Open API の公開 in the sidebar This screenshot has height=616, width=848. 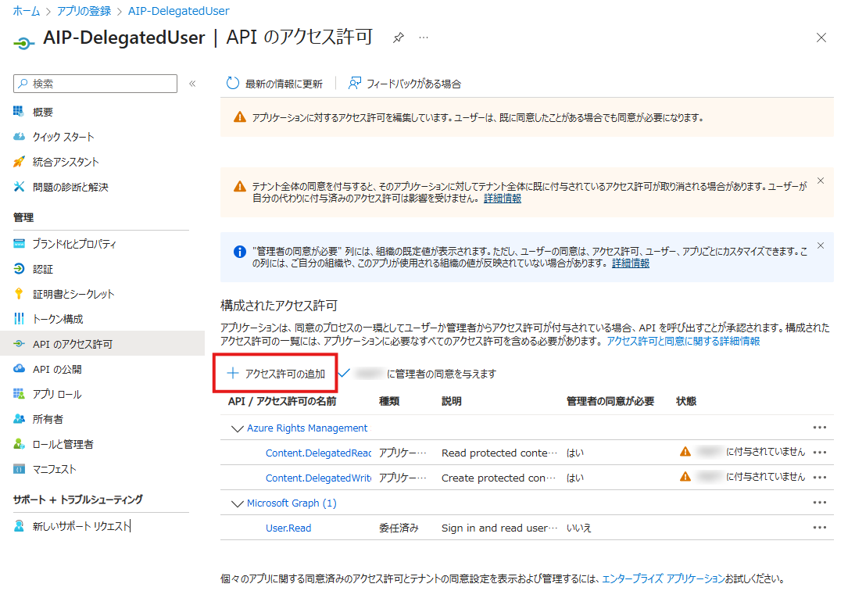(57, 369)
